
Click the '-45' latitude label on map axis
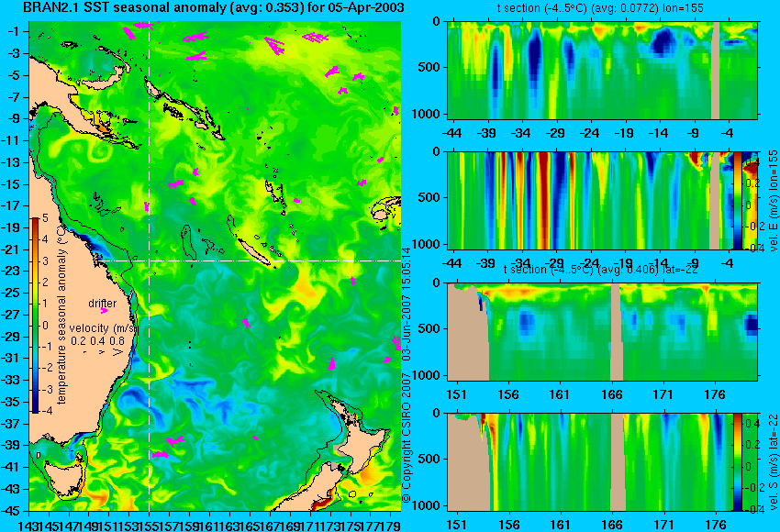(x=10, y=511)
